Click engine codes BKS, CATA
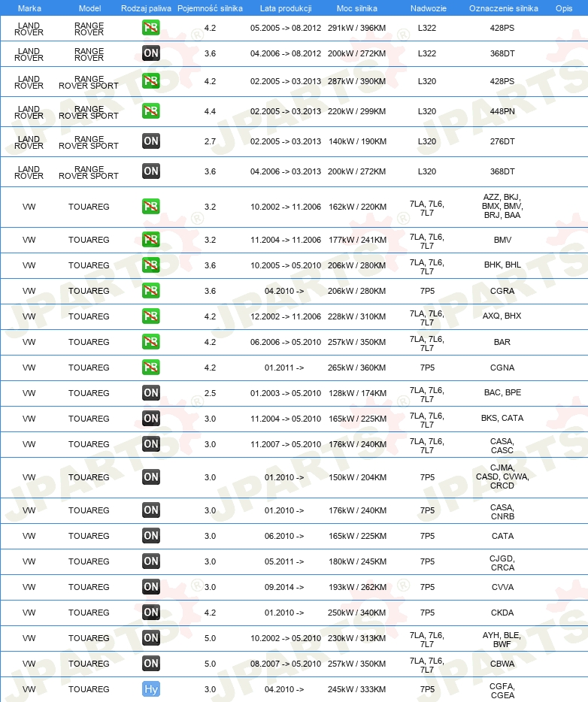The image size is (588, 702). click(x=502, y=418)
